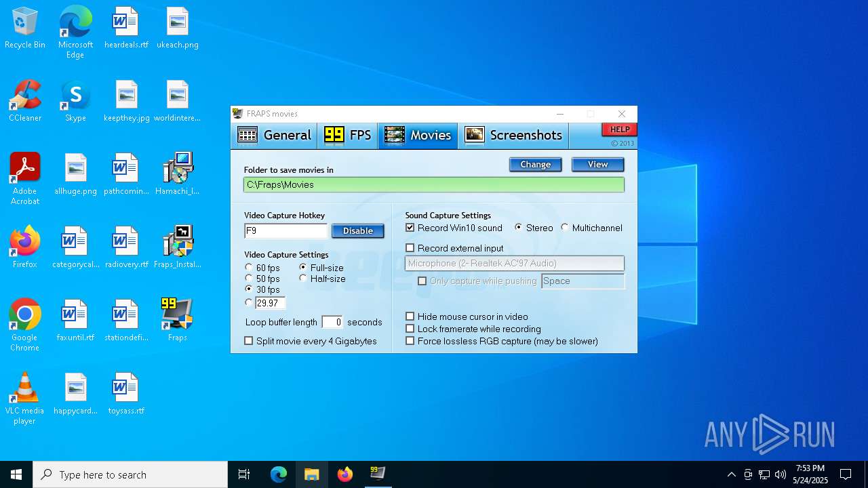Open the Firefox desktop shortcut
The image size is (868, 488).
click(25, 248)
